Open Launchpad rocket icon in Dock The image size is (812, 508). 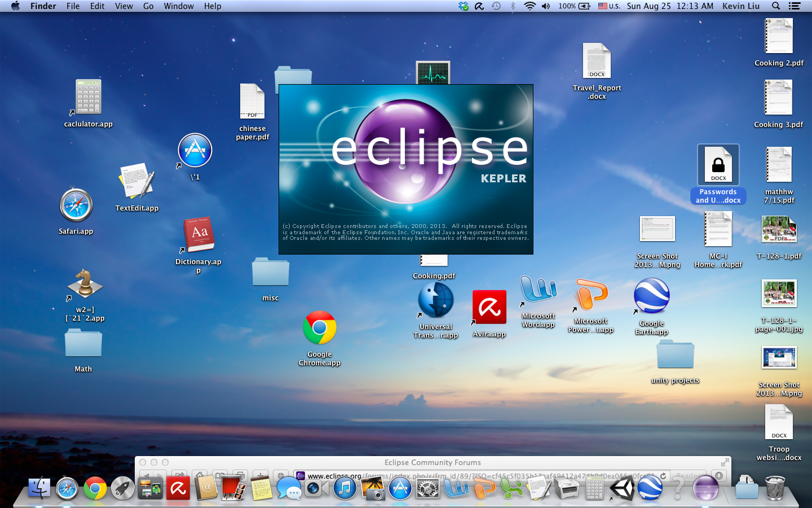click(x=122, y=489)
